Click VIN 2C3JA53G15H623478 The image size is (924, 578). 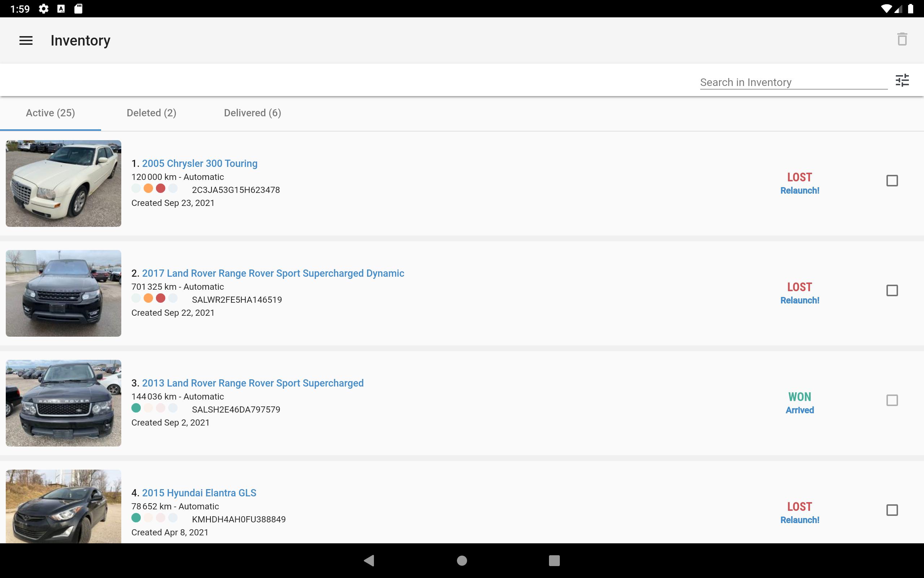click(236, 190)
